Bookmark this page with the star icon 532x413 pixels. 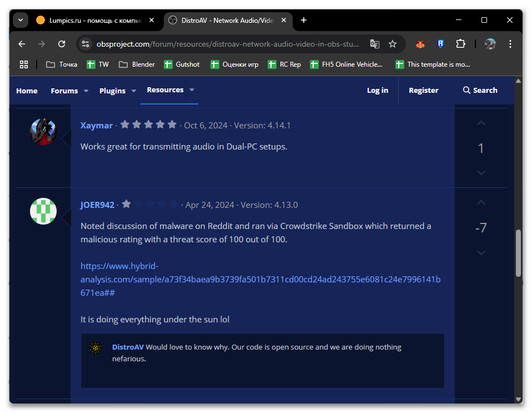tap(393, 44)
